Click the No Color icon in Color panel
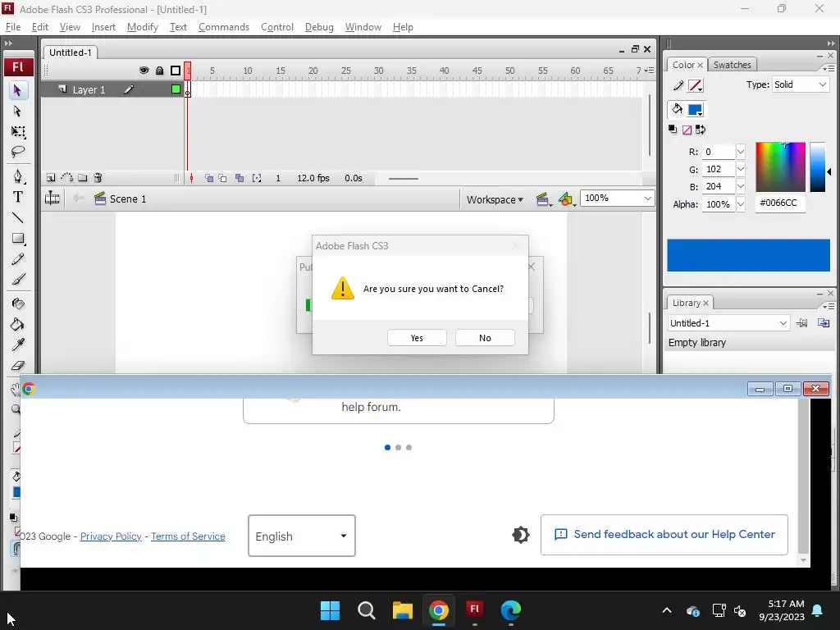The width and height of the screenshot is (840, 630). tap(687, 130)
